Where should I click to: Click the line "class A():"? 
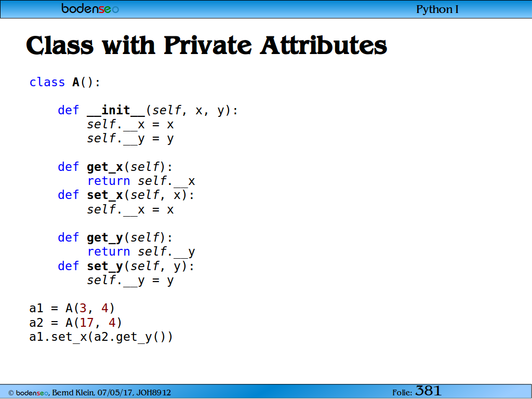pos(65,83)
